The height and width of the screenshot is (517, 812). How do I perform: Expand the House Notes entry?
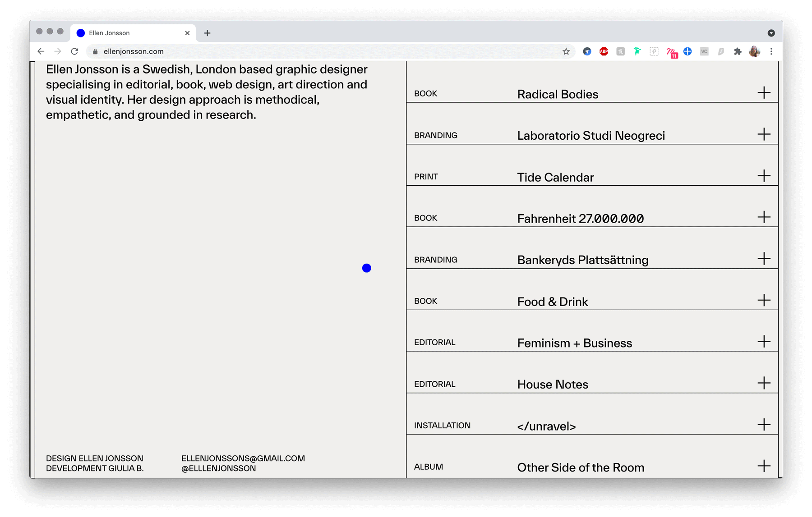[x=764, y=383]
